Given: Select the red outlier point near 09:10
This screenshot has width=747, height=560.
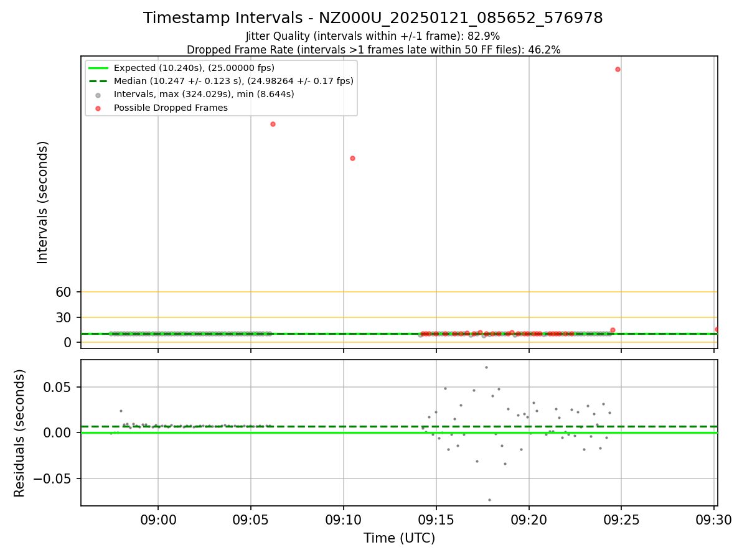Looking at the screenshot, I should (x=352, y=158).
